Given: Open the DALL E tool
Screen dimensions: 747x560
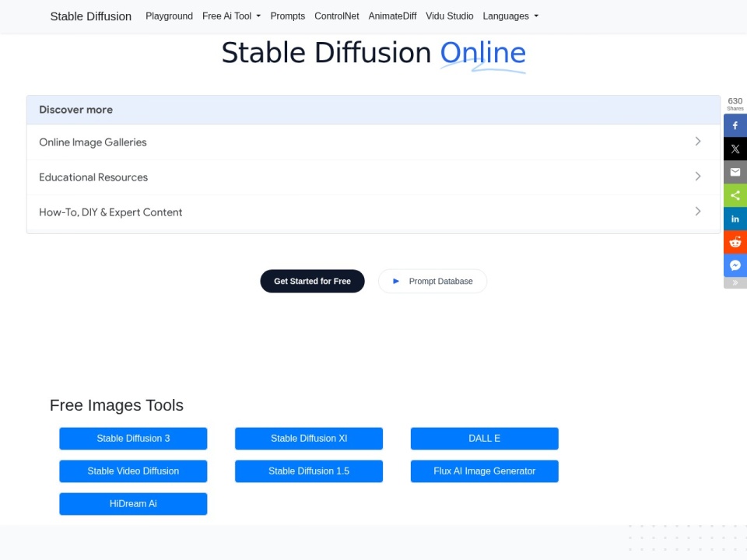Looking at the screenshot, I should (x=485, y=438).
